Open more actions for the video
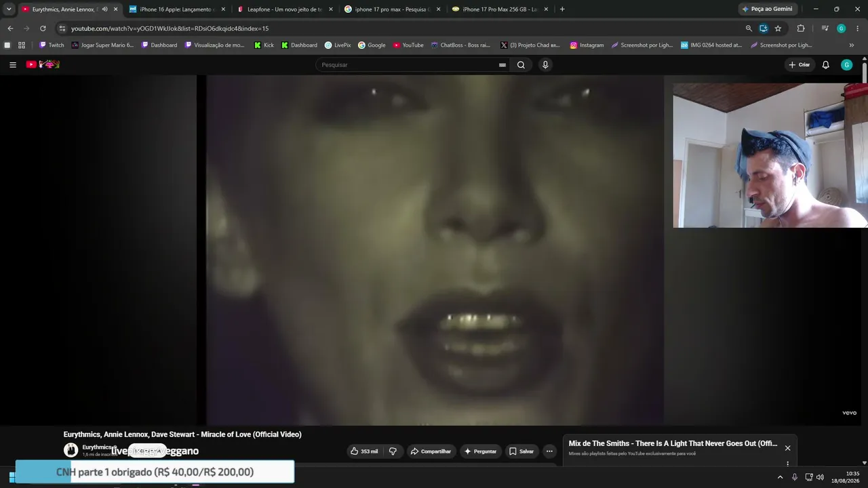The height and width of the screenshot is (488, 868). point(549,451)
